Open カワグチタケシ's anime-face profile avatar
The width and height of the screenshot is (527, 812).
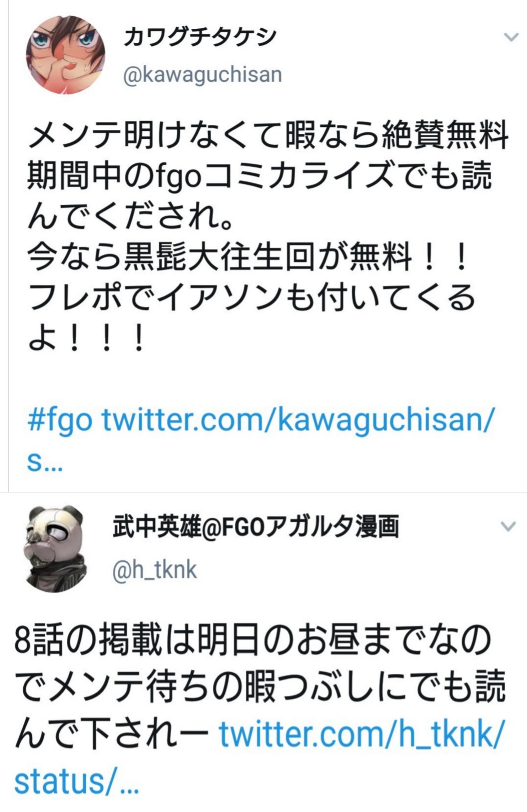pos(66,55)
